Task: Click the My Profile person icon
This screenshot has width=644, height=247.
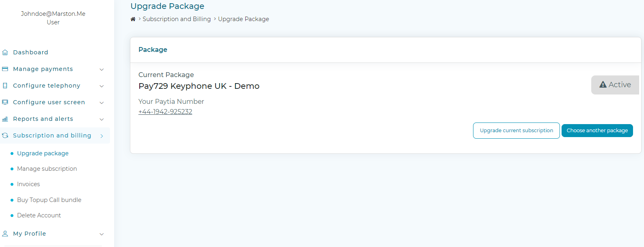Action: (x=5, y=234)
